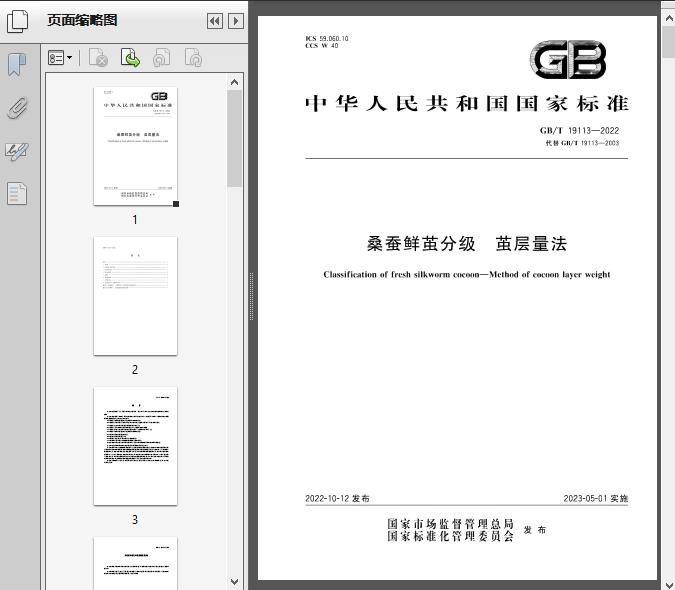
Task: Click the document view scroll-up arrow
Action: pos(669,18)
